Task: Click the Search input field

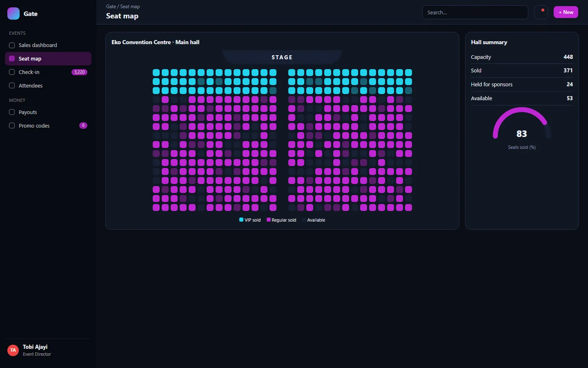Action: pyautogui.click(x=475, y=12)
